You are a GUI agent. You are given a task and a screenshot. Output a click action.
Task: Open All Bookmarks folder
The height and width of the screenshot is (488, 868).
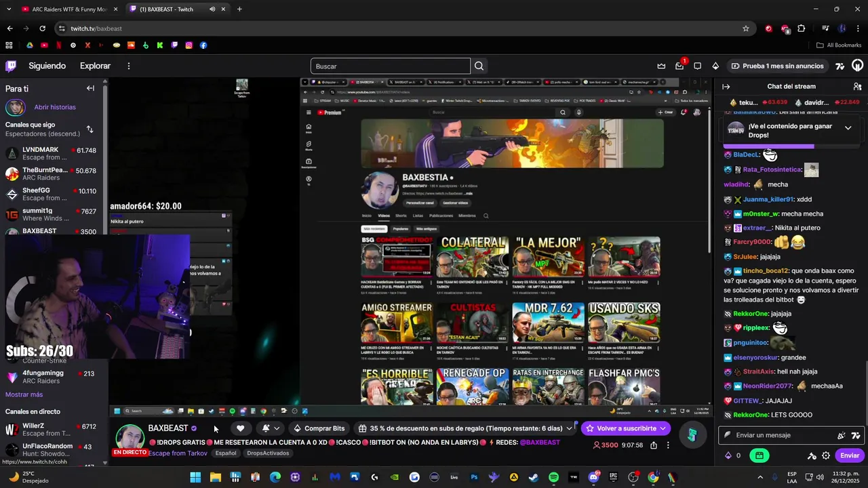click(839, 45)
